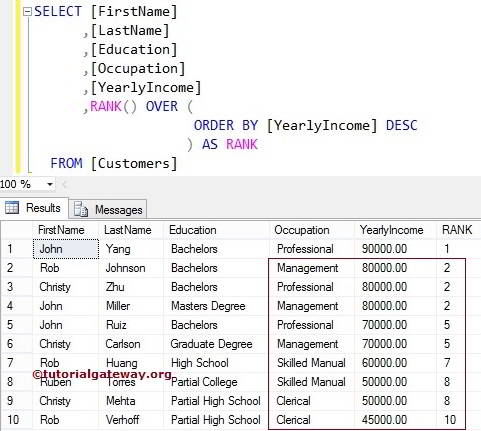Select the FirstName column header

tap(65, 230)
